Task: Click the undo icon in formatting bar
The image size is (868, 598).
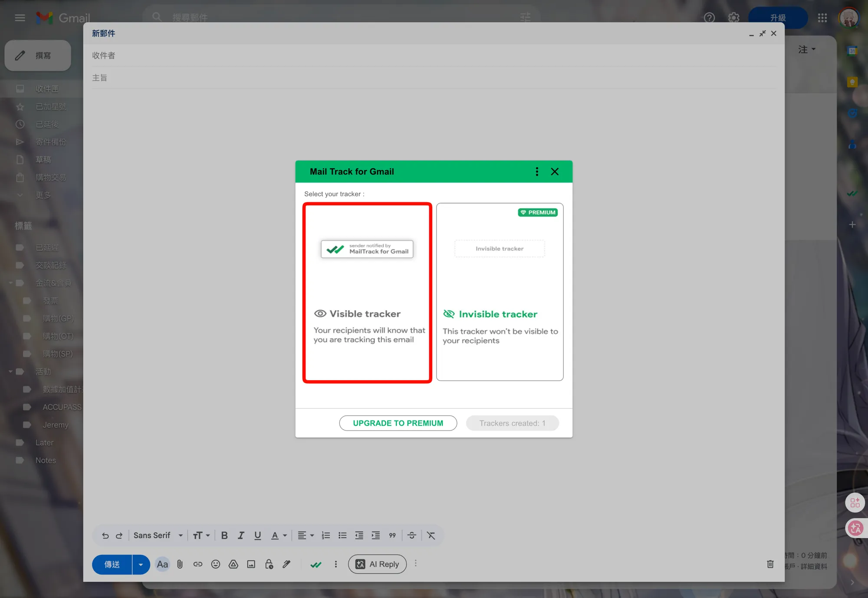Action: click(105, 536)
